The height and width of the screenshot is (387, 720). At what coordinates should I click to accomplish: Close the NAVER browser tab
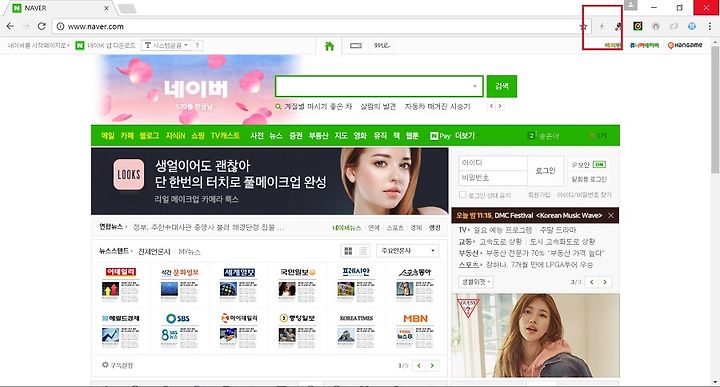(107, 8)
